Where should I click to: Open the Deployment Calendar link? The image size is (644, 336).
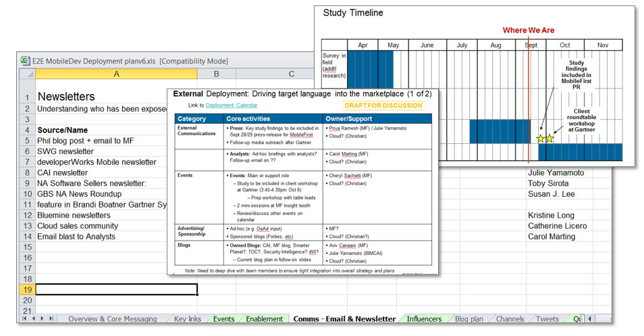(x=231, y=105)
